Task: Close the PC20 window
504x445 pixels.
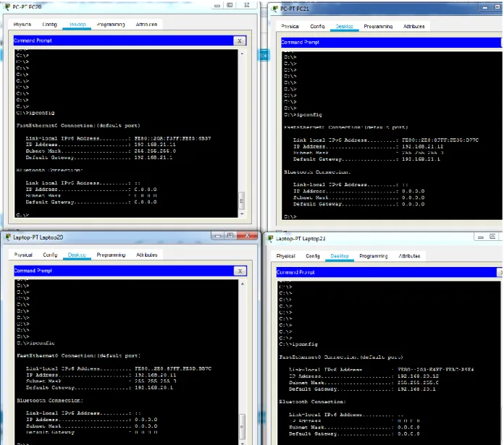Action: (246, 5)
